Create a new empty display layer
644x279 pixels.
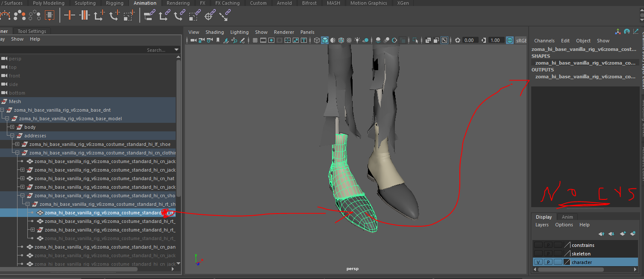[x=623, y=234]
